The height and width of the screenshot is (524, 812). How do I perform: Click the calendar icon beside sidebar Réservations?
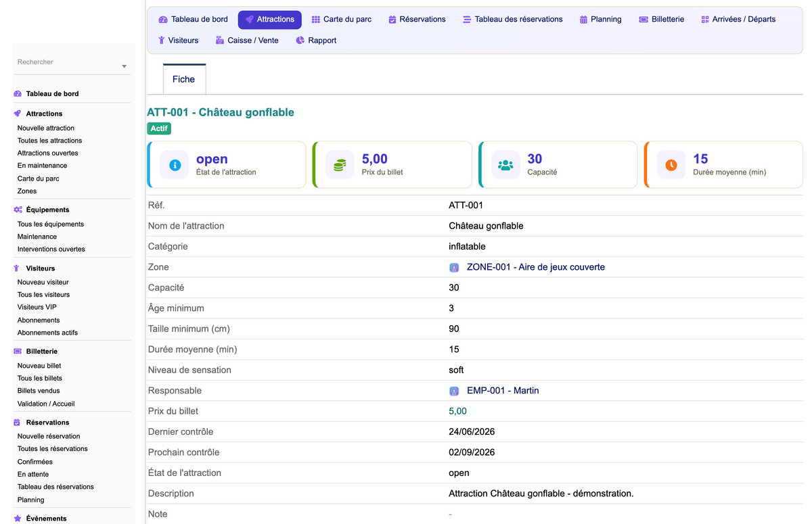coord(18,423)
